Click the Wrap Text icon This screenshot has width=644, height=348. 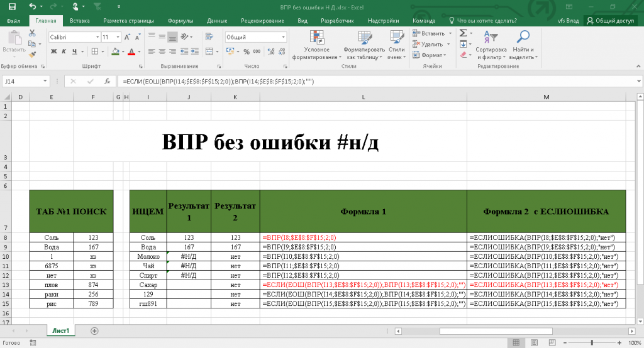click(x=209, y=37)
